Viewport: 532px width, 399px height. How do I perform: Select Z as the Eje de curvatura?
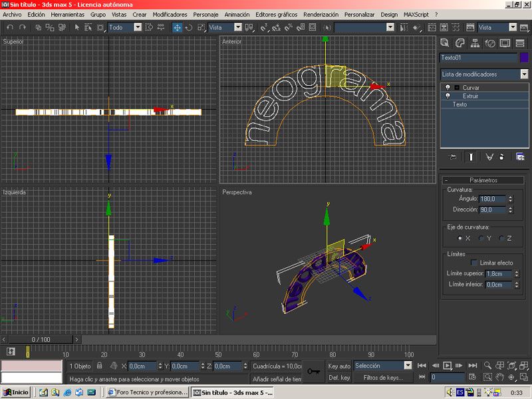(x=501, y=238)
